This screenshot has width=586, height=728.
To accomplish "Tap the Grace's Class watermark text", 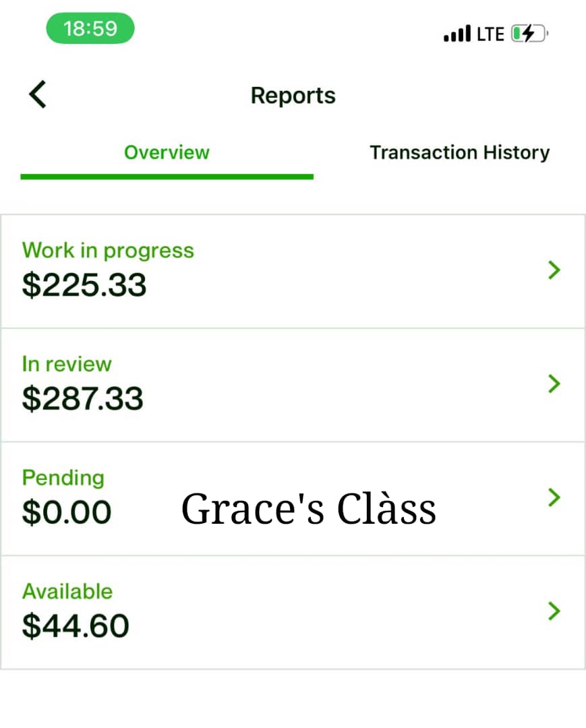I will [308, 509].
